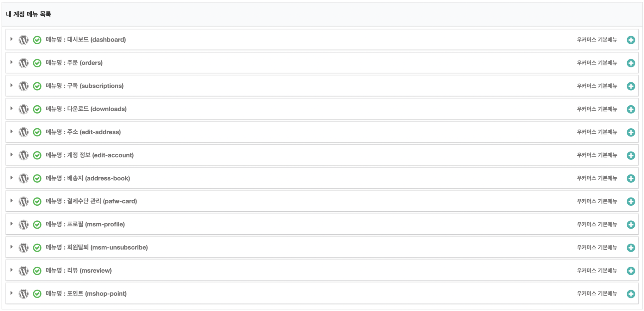Click the plus icon for mshop-point menu
644x311 pixels.
(631, 294)
